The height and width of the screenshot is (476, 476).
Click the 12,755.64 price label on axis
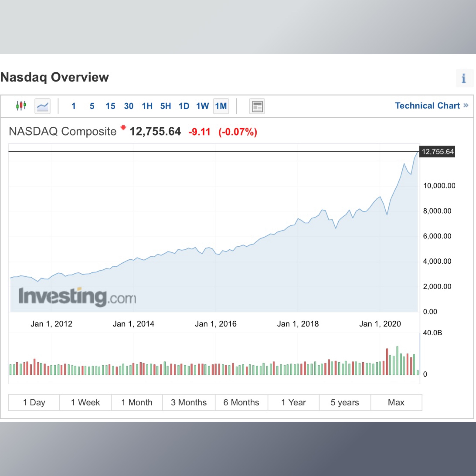click(437, 152)
